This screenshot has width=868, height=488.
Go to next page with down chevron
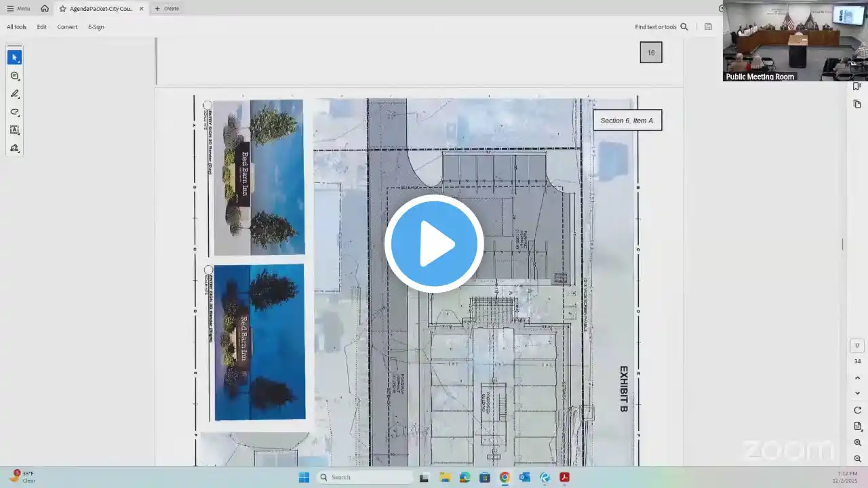click(x=857, y=393)
